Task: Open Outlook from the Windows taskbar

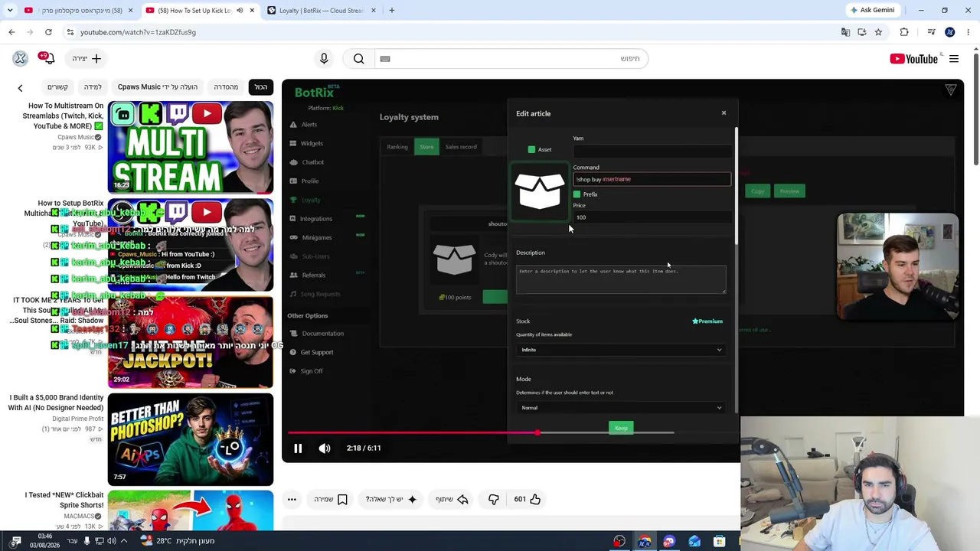Action: pyautogui.click(x=694, y=541)
